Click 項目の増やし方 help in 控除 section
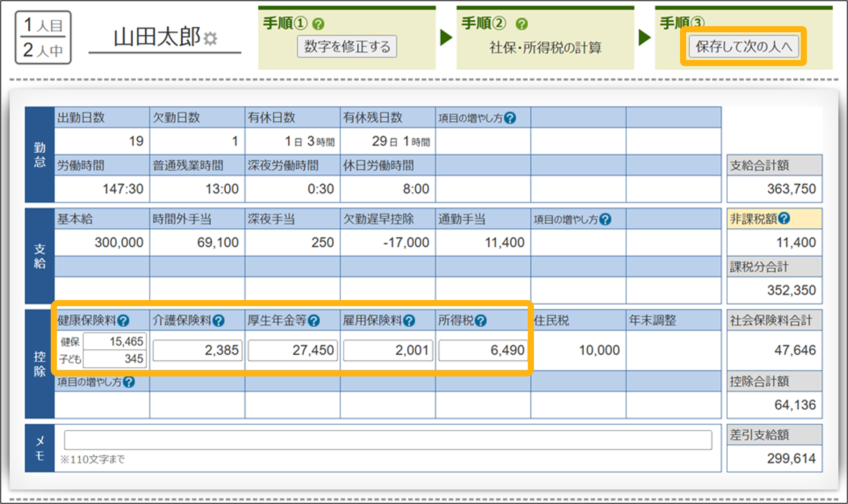 (129, 382)
